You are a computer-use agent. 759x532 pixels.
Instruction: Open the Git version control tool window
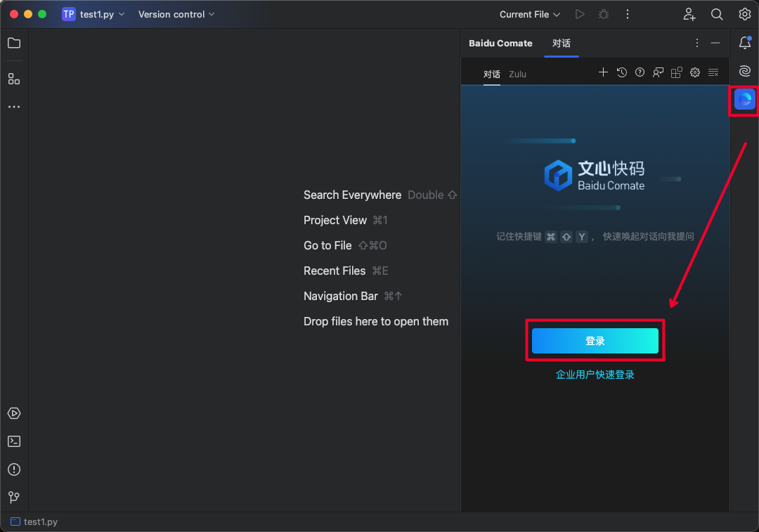[14, 497]
